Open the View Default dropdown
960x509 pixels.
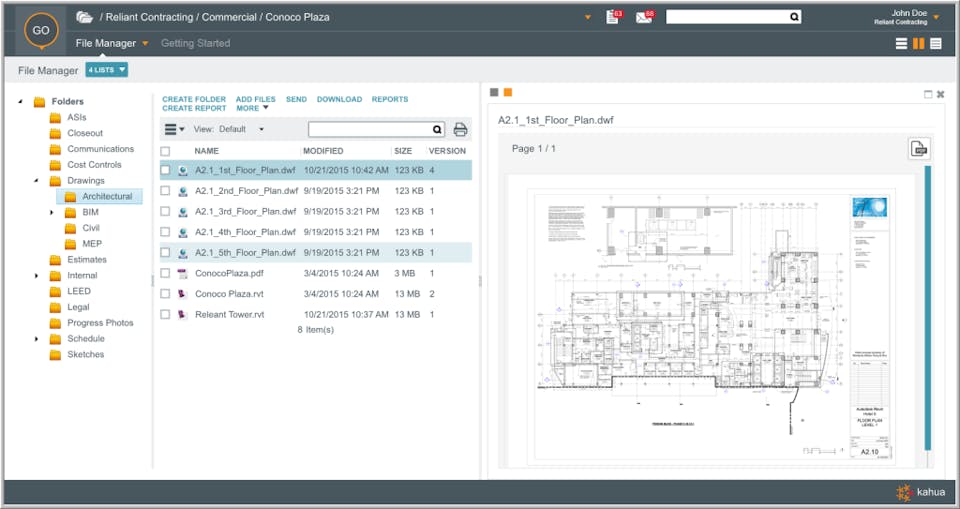click(242, 129)
